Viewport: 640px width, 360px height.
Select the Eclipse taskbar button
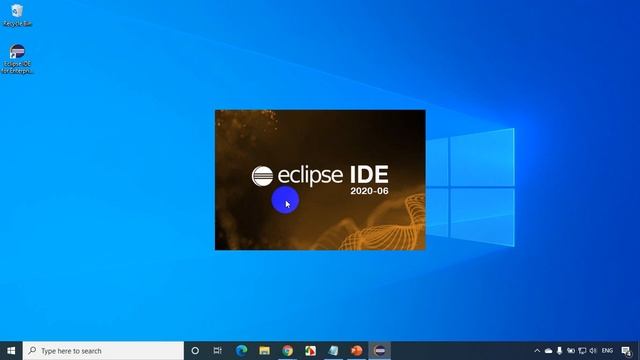click(x=380, y=351)
